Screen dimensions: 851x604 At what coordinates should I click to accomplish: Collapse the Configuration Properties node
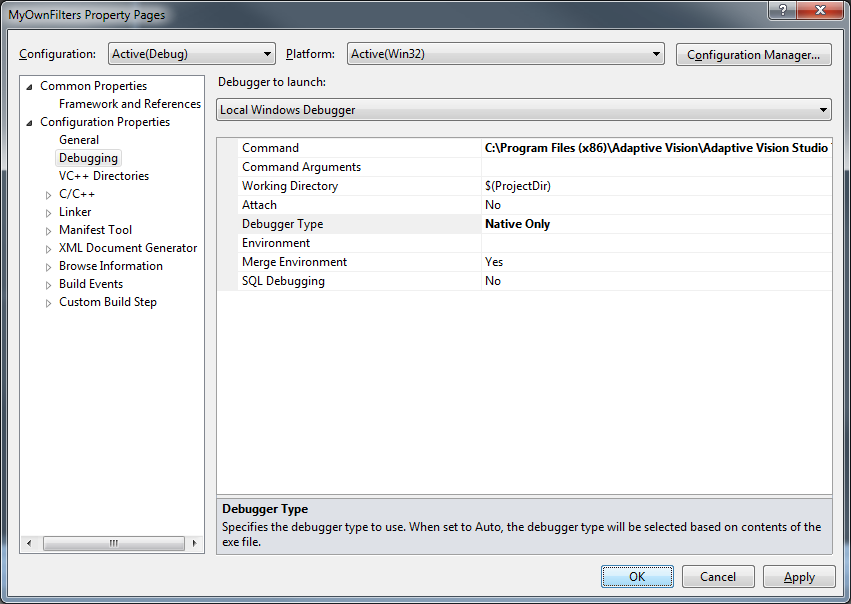[30, 122]
